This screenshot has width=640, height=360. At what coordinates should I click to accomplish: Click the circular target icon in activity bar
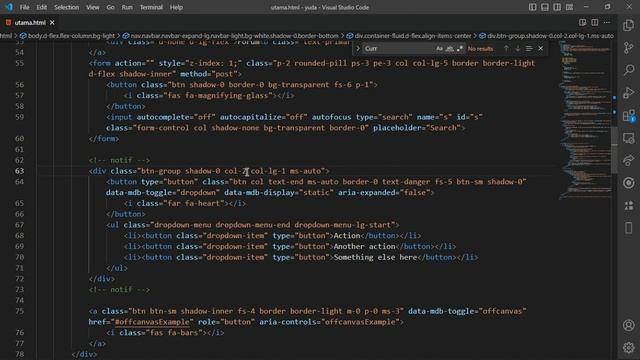629,182
